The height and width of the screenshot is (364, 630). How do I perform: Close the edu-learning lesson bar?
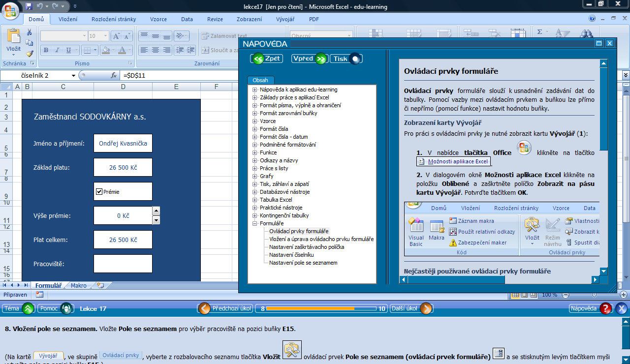622,308
